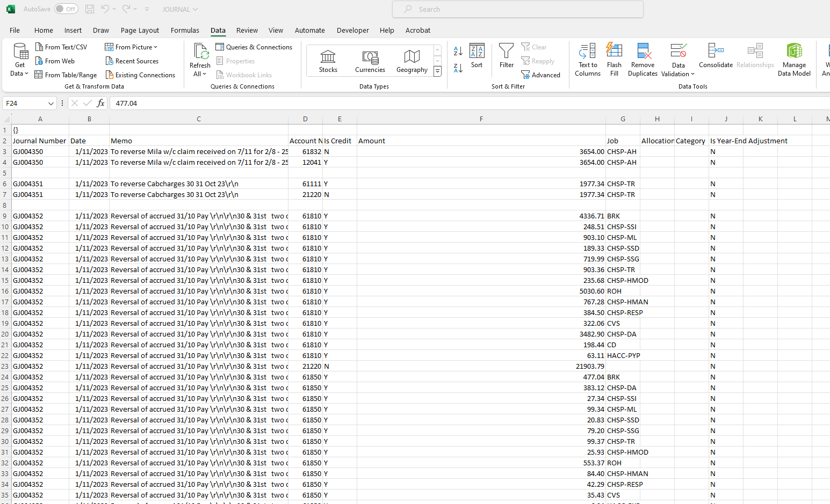Viewport: 830px width, 504px height.
Task: Select row 23 header
Action: click(5, 367)
